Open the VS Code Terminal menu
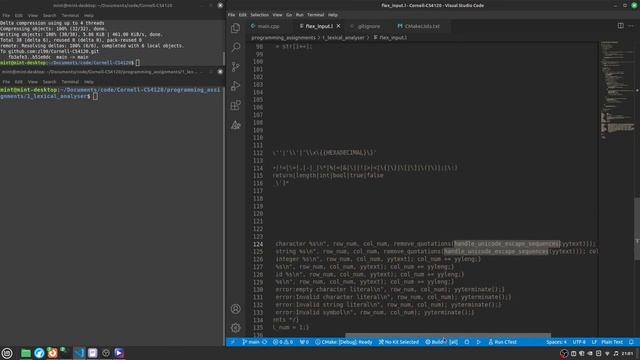This screenshot has height=360, width=640. [316, 15]
